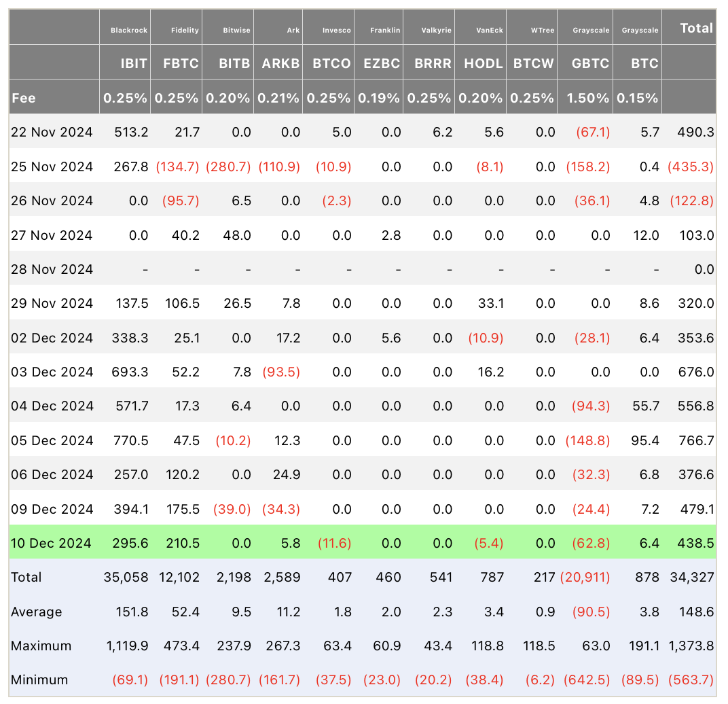This screenshot has width=728, height=704.
Task: Click the 766.7 total cell
Action: [x=696, y=440]
